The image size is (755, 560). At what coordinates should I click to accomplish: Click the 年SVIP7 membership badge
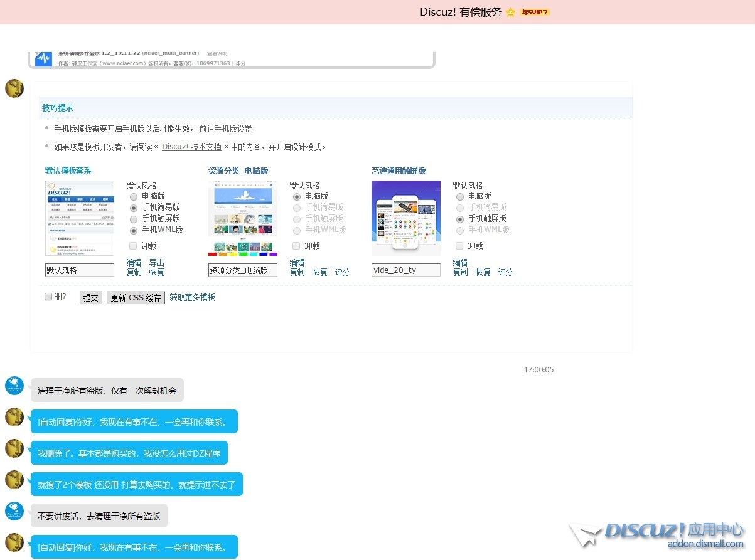pos(535,12)
